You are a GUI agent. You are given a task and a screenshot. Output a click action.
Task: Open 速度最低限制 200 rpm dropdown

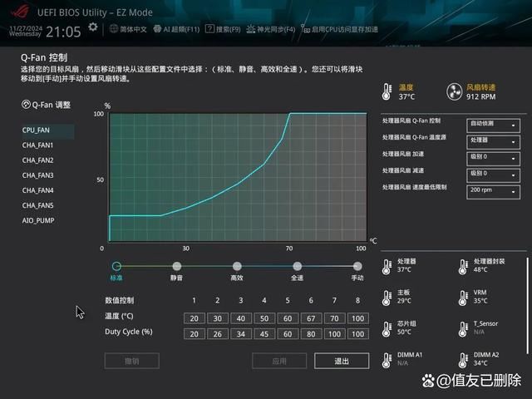tap(493, 192)
